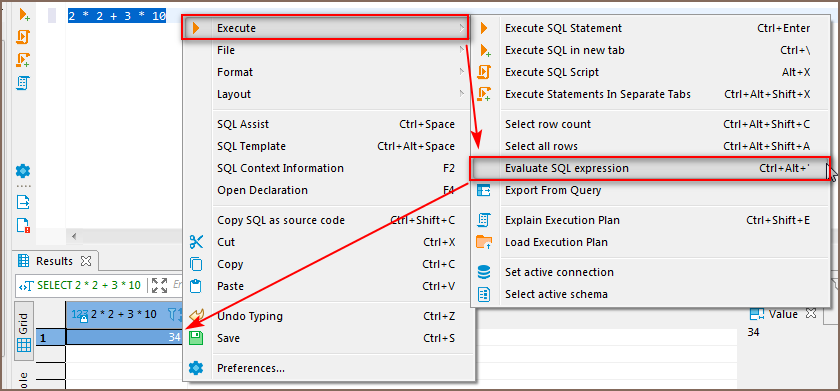Click the Execute SQL Script icon in left toolbar
840x391 pixels.
tap(23, 36)
